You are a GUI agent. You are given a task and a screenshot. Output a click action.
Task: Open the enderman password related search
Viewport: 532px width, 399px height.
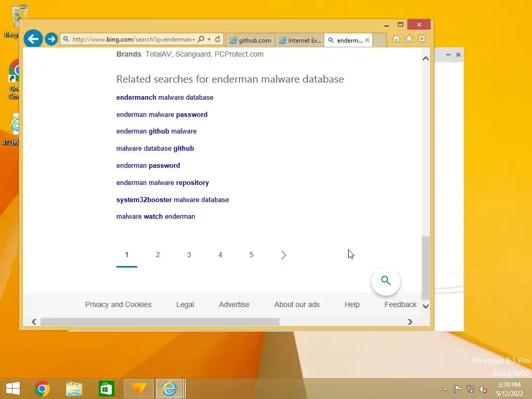pyautogui.click(x=148, y=166)
